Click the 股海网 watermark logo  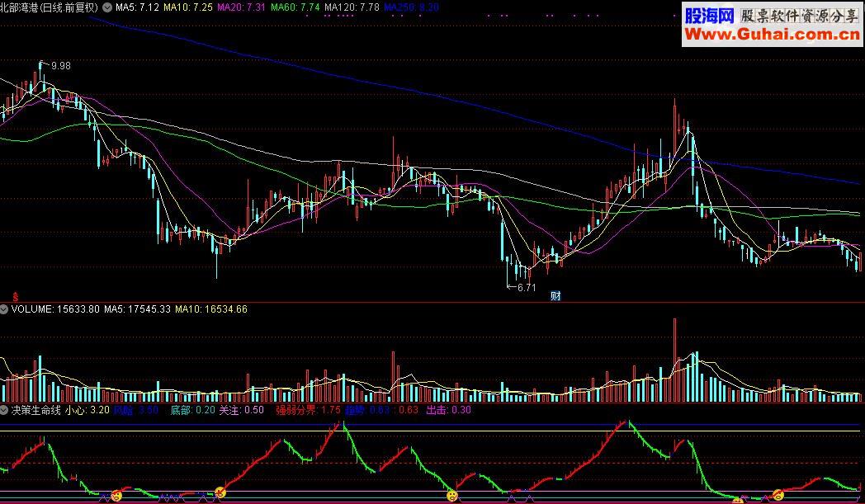tap(709, 16)
